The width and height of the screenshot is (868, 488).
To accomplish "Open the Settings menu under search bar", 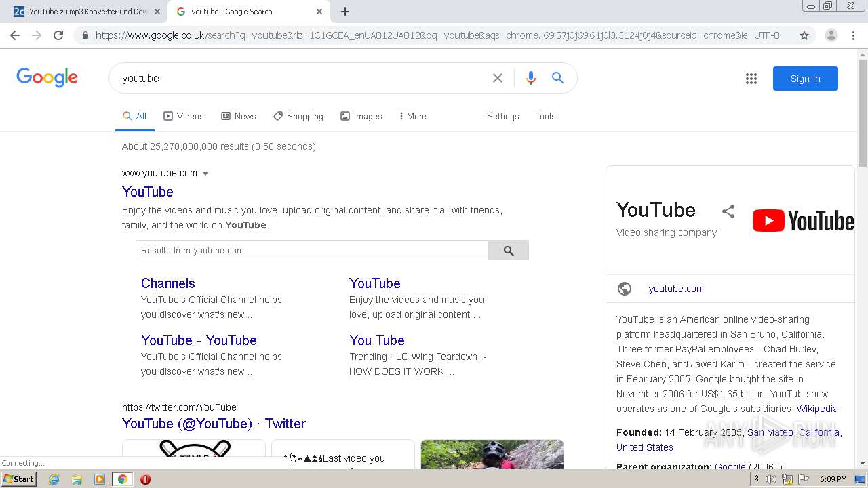I will [502, 116].
